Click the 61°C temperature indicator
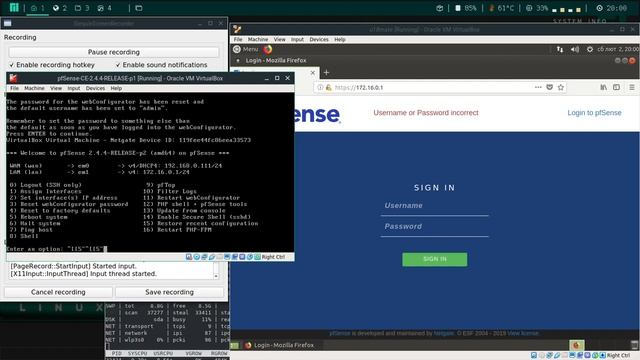 point(501,8)
